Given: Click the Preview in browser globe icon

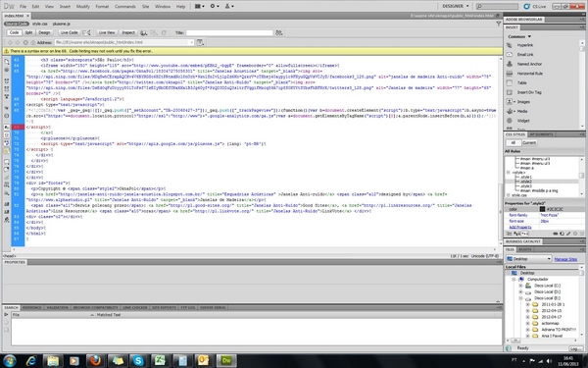Looking at the screenshot, I should tap(144, 32).
